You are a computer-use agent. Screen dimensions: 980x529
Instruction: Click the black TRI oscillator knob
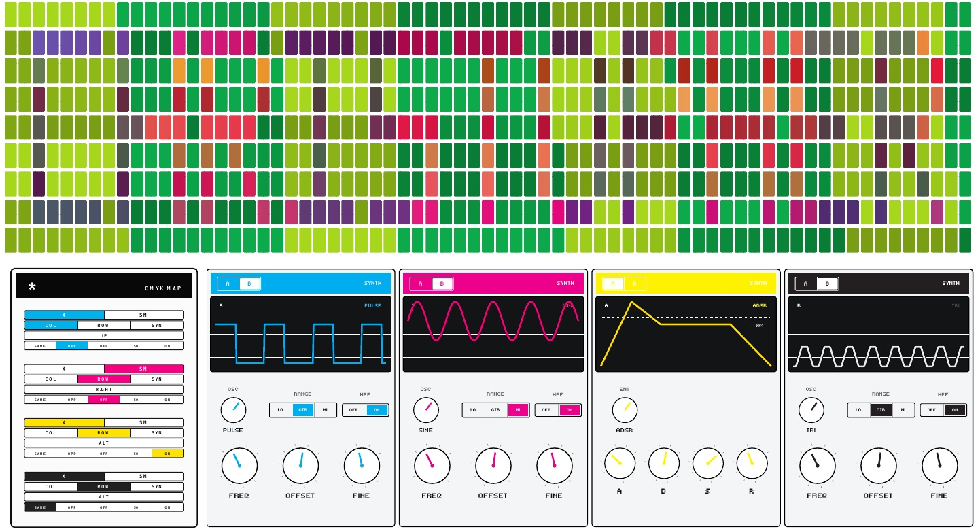pyautogui.click(x=811, y=410)
